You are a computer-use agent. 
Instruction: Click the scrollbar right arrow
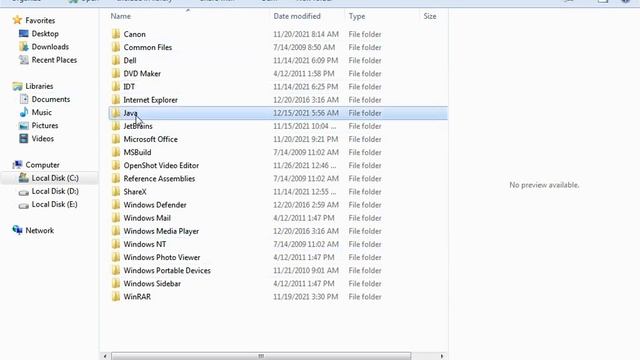click(x=442, y=356)
